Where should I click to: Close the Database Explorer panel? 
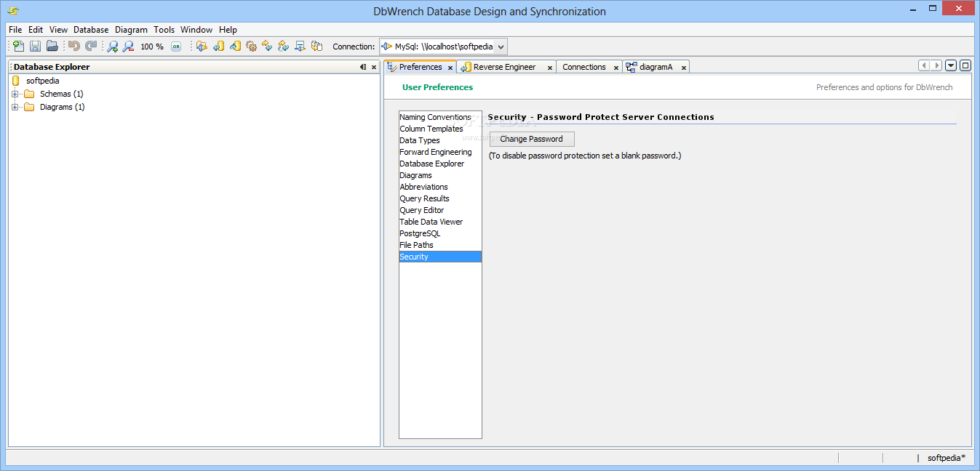[x=374, y=67]
